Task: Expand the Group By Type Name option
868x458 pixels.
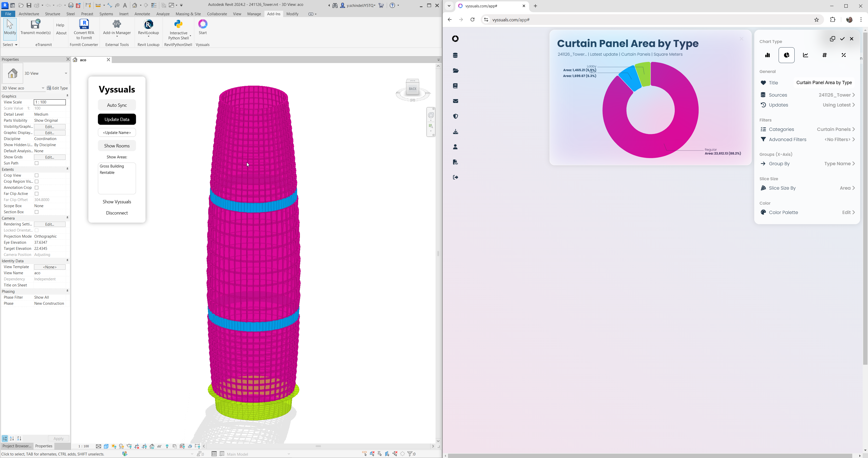Action: coord(839,164)
